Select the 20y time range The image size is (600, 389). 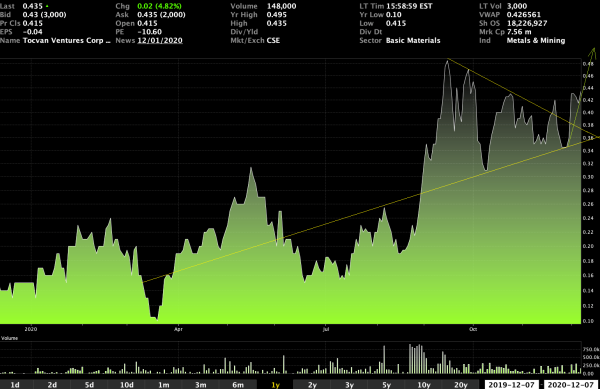tap(461, 384)
